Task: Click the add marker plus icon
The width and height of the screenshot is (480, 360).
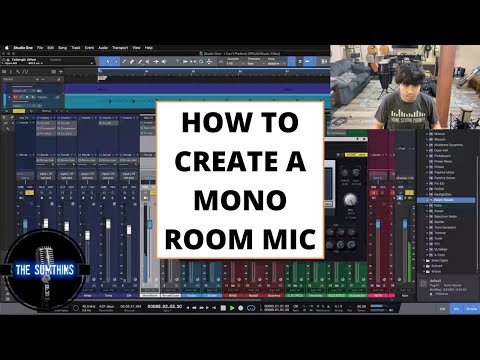Action: [x=37, y=79]
